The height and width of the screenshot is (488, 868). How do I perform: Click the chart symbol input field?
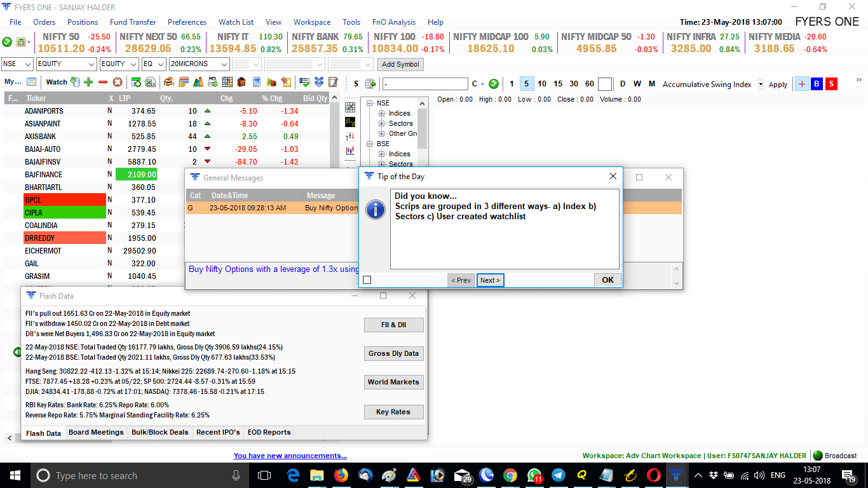[x=425, y=84]
